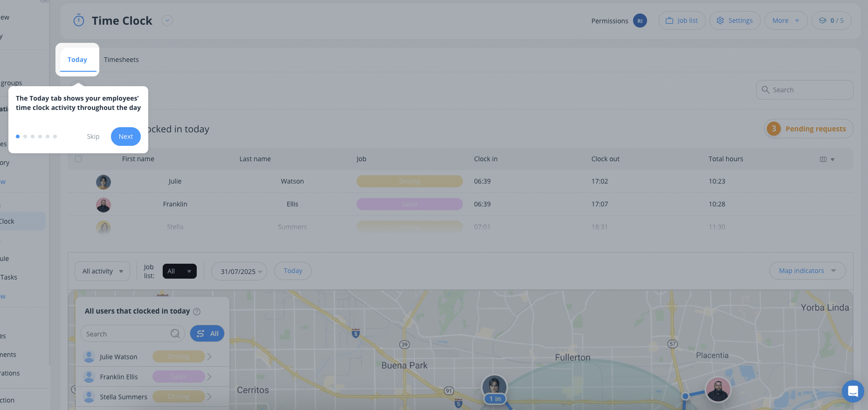The width and height of the screenshot is (868, 410).
Task: Toggle the select-all checkbox in table header
Action: [x=78, y=159]
